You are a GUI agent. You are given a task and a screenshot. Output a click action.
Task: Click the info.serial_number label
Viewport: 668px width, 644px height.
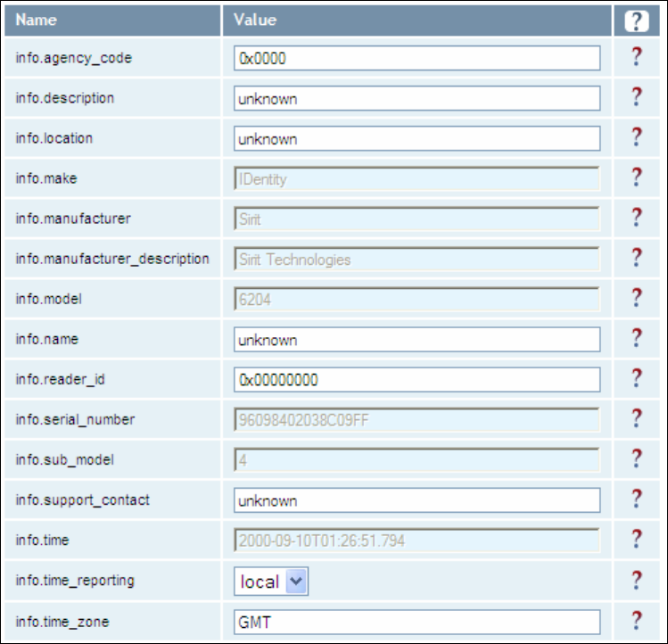click(x=75, y=420)
